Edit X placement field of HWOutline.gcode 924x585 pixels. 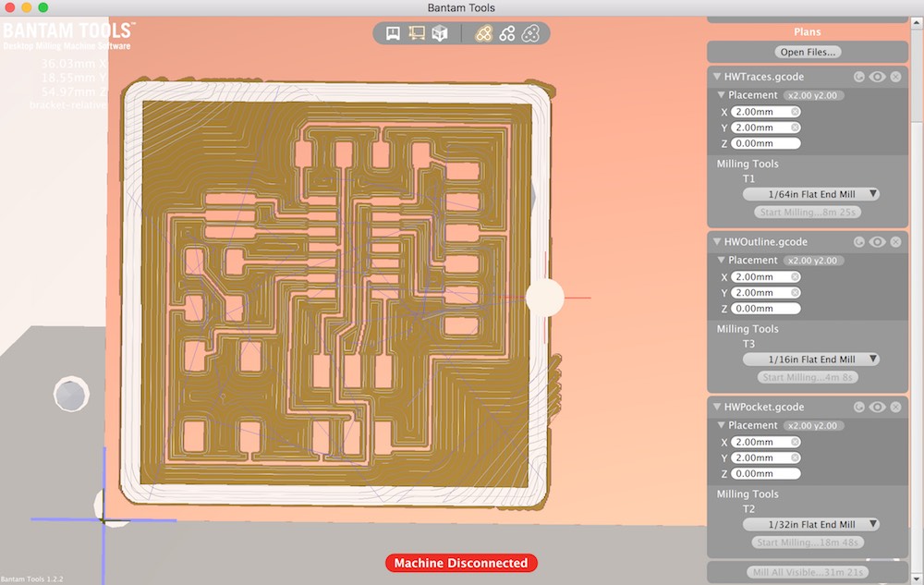(765, 276)
